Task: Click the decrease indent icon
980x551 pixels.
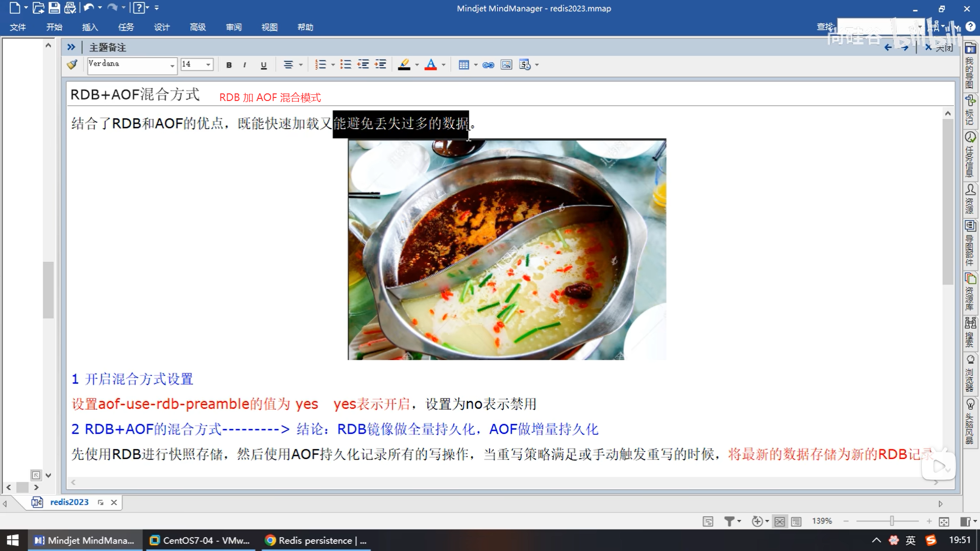Action: [363, 65]
